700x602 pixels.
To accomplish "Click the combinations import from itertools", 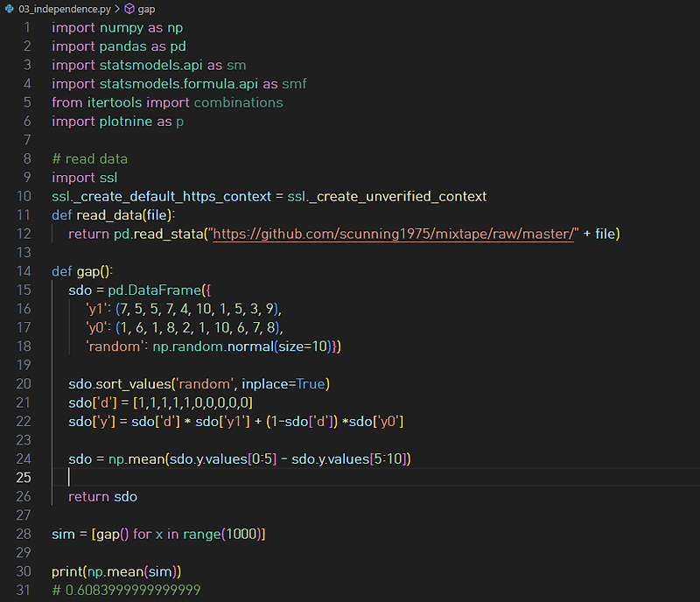I will (237, 102).
